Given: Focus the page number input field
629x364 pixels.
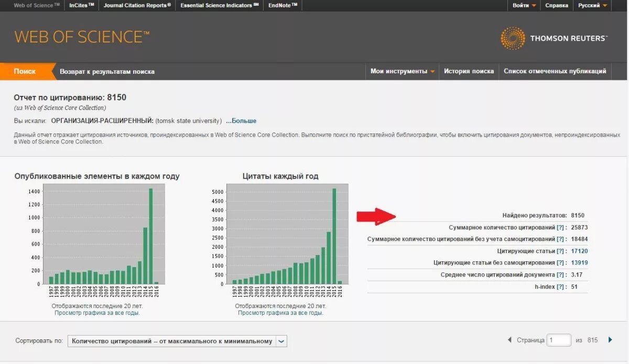Looking at the screenshot, I should point(559,340).
